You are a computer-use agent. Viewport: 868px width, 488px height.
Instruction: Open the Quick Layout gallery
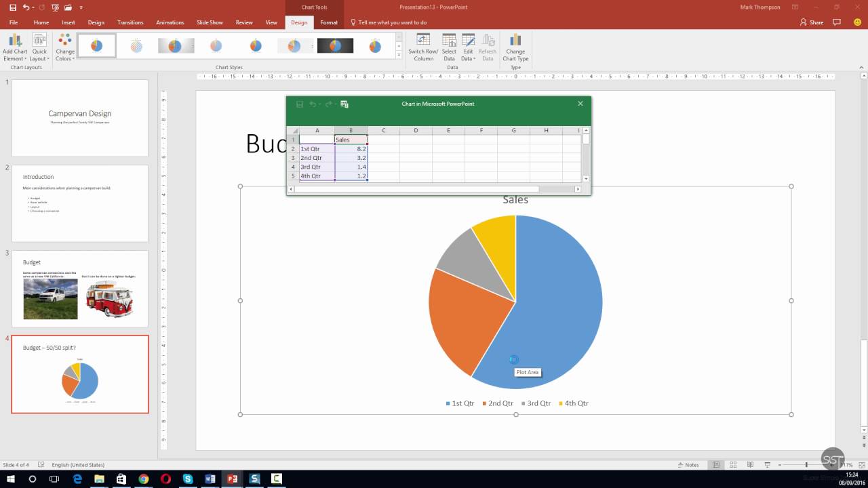click(39, 47)
